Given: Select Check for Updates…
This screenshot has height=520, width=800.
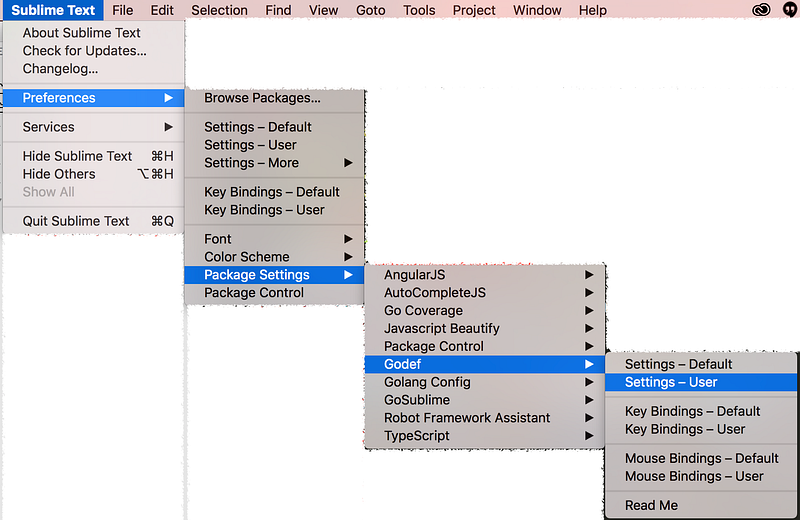Looking at the screenshot, I should point(93,51).
